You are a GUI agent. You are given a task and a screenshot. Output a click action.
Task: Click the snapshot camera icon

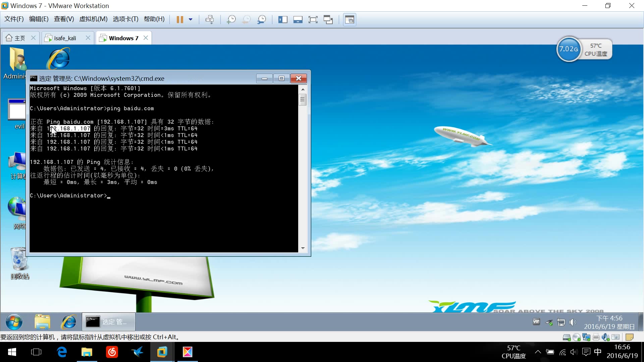[231, 19]
